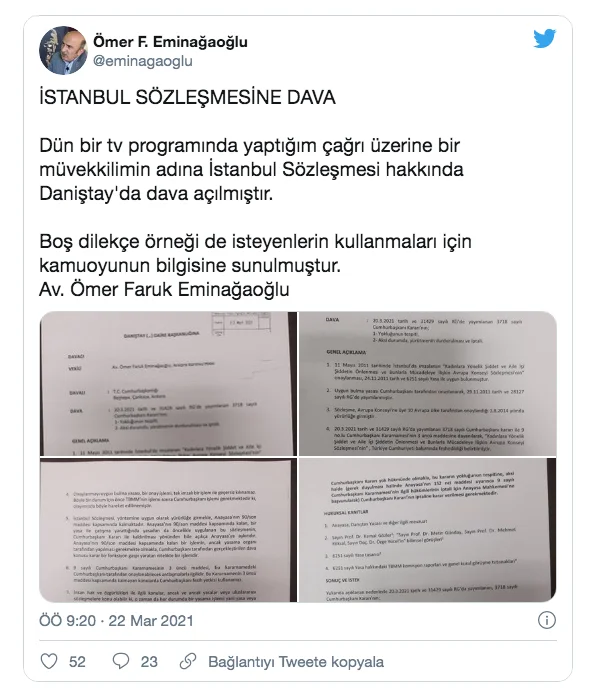The image size is (591, 691).
Task: Like the tweet with heart icon
Action: click(x=49, y=661)
